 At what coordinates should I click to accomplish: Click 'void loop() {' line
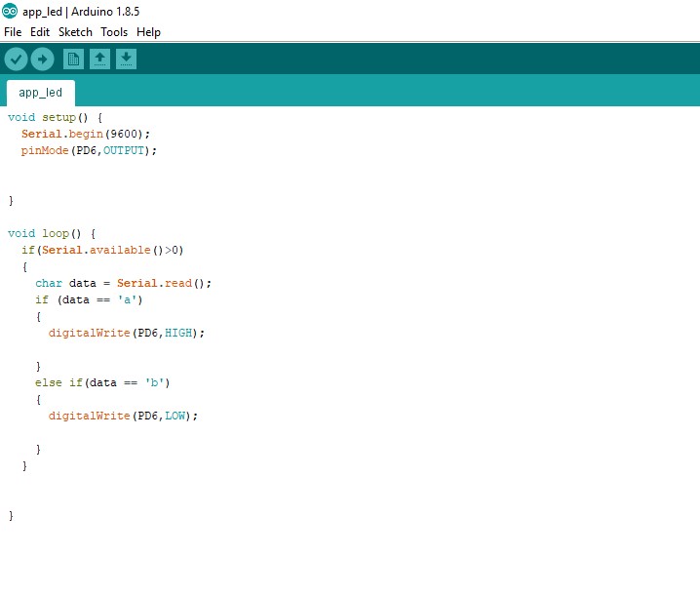tap(52, 234)
